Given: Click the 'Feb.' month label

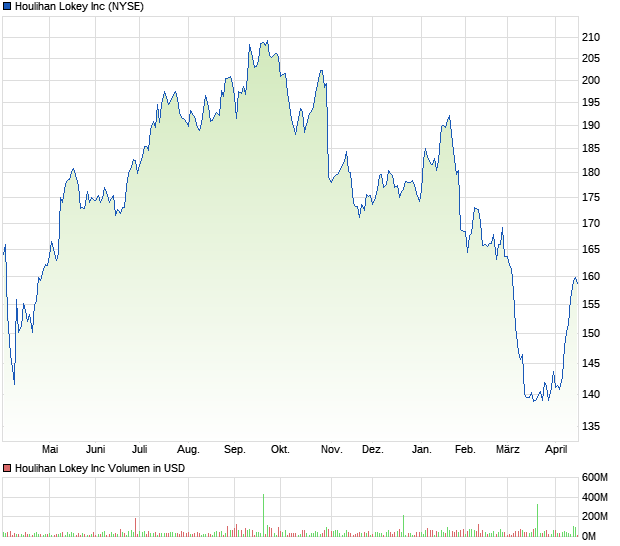Looking at the screenshot, I should (465, 450).
